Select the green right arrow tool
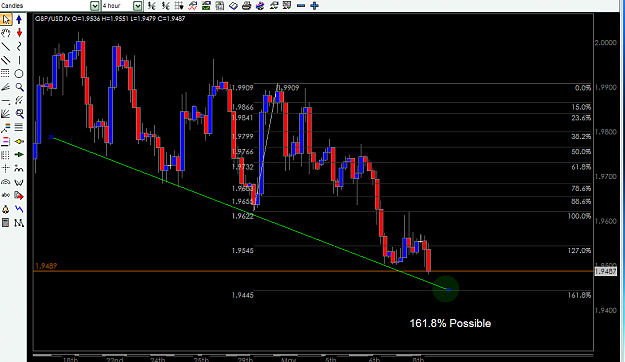625x362 pixels. click(19, 155)
